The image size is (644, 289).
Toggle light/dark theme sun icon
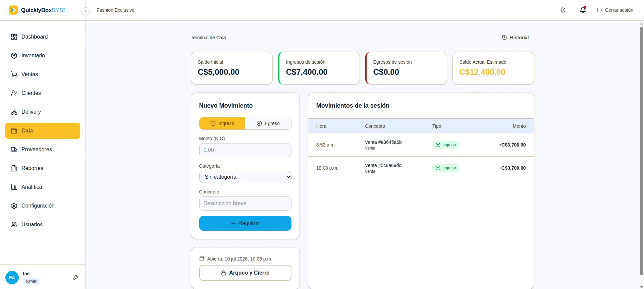pyautogui.click(x=563, y=10)
